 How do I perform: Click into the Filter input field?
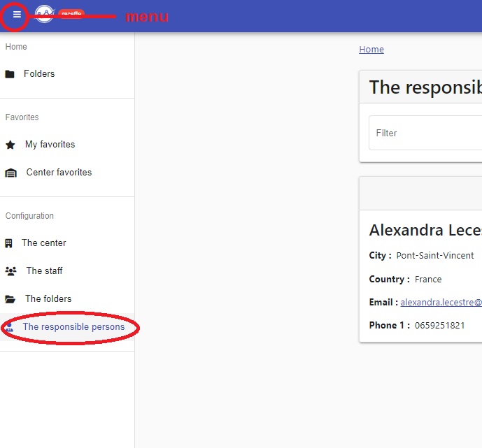click(425, 133)
